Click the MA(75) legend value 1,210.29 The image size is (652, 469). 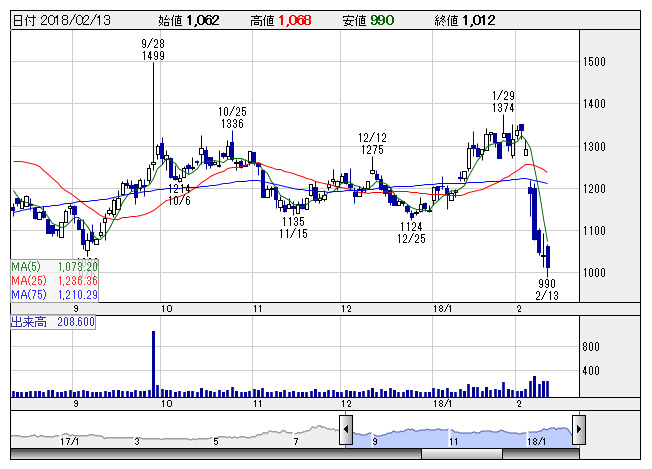tap(77, 295)
